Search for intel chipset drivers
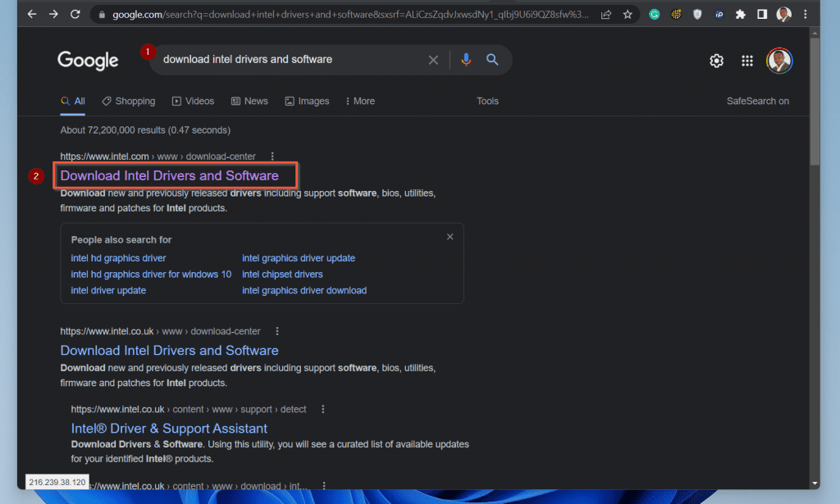The width and height of the screenshot is (840, 504). 282,274
